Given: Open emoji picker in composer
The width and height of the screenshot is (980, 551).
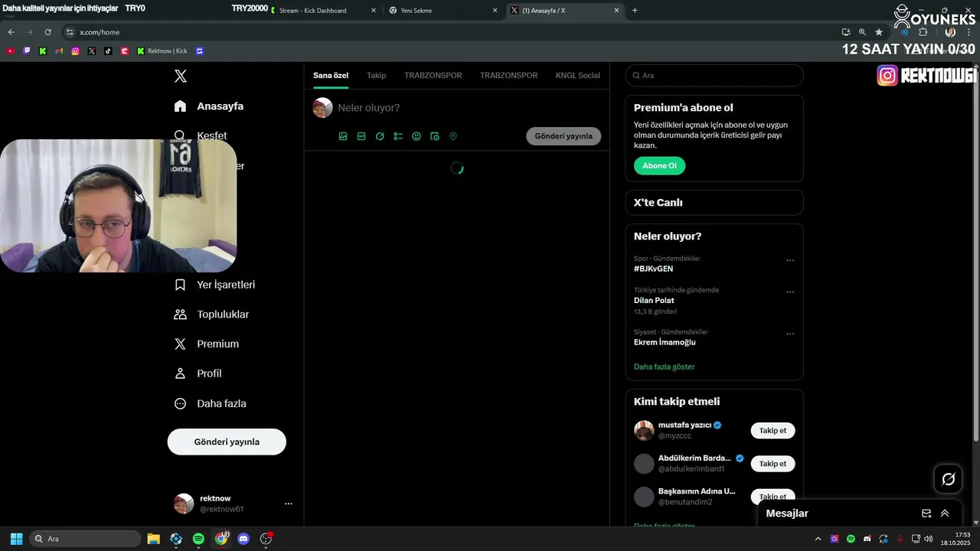Looking at the screenshot, I should click(x=416, y=136).
